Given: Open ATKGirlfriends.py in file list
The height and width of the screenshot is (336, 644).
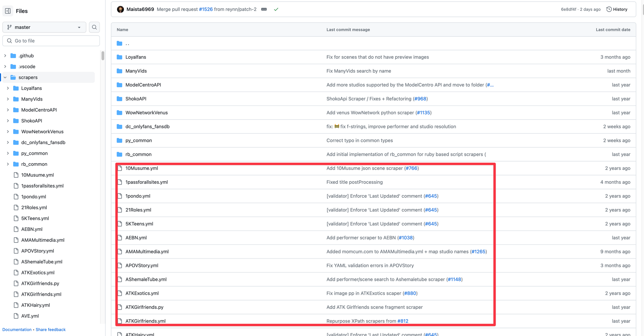Looking at the screenshot, I should [144, 307].
